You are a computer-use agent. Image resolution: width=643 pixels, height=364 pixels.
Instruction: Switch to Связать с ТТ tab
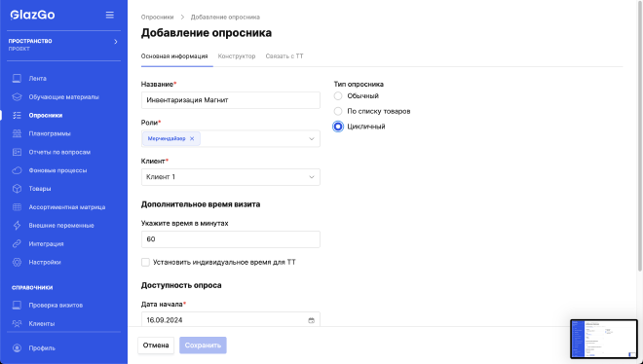[284, 56]
